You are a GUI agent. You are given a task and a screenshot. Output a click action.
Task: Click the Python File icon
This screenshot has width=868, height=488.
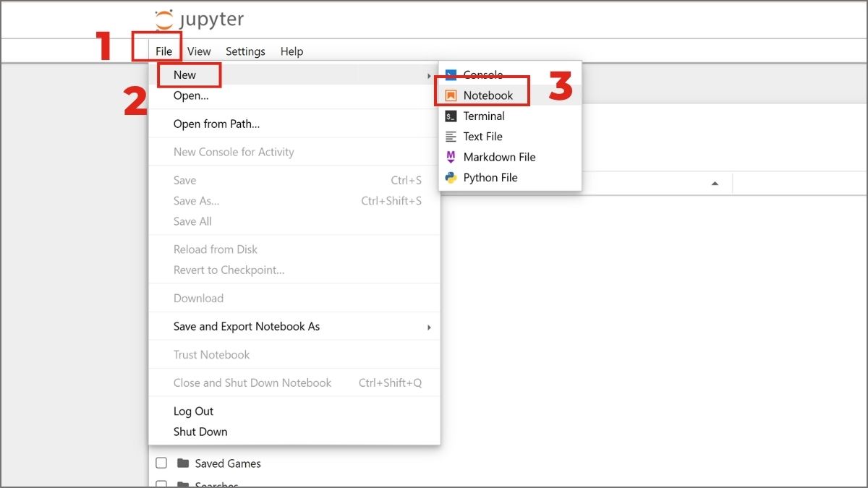[451, 177]
